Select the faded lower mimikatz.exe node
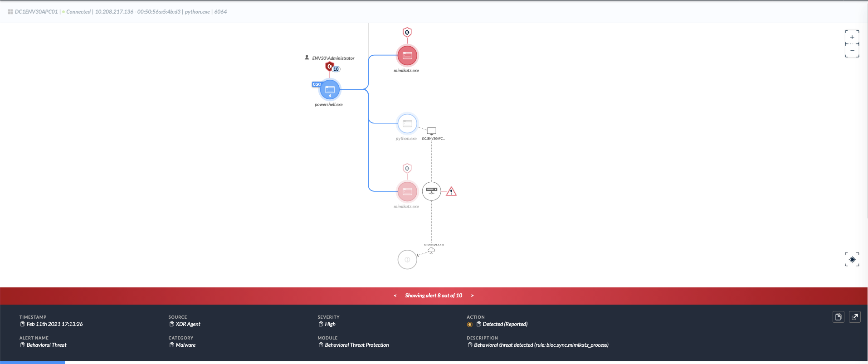 [x=407, y=191]
